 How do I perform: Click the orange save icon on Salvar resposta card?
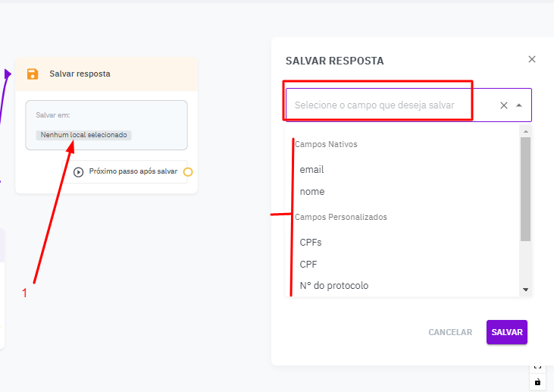33,74
